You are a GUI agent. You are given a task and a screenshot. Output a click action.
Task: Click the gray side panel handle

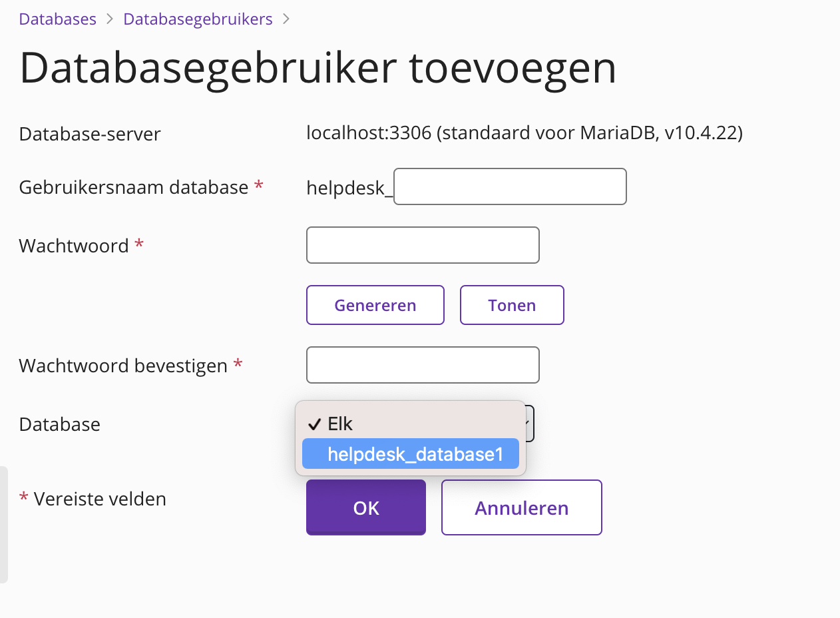[x=3, y=525]
